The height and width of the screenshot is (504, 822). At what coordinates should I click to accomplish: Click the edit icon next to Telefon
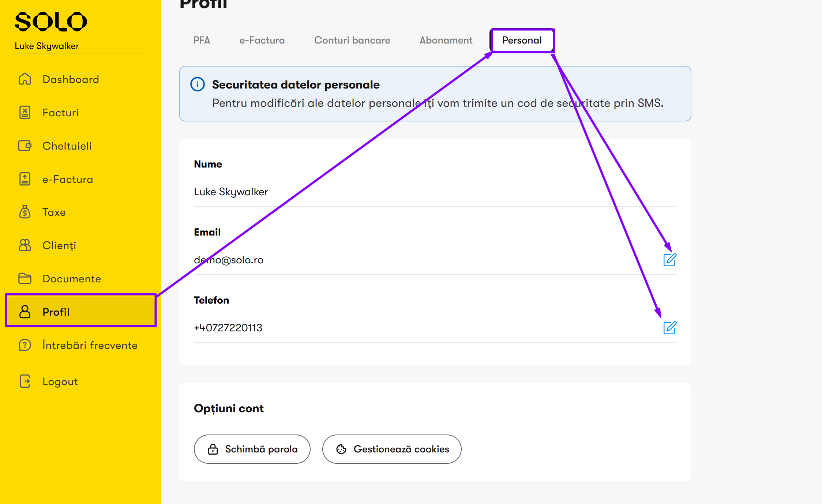coord(670,328)
